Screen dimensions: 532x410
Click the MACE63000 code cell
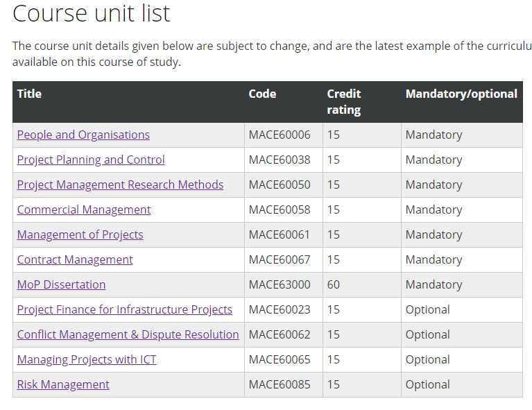pyautogui.click(x=280, y=284)
